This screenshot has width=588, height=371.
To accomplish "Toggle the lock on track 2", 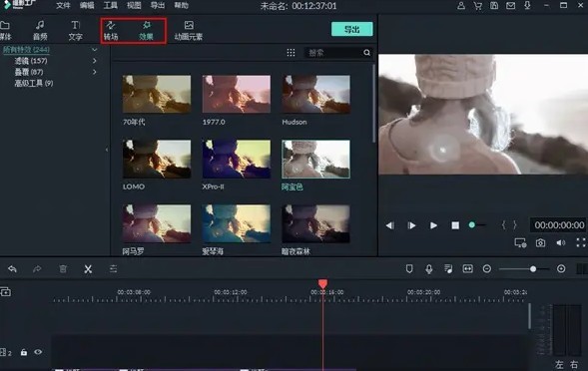I will [x=24, y=352].
